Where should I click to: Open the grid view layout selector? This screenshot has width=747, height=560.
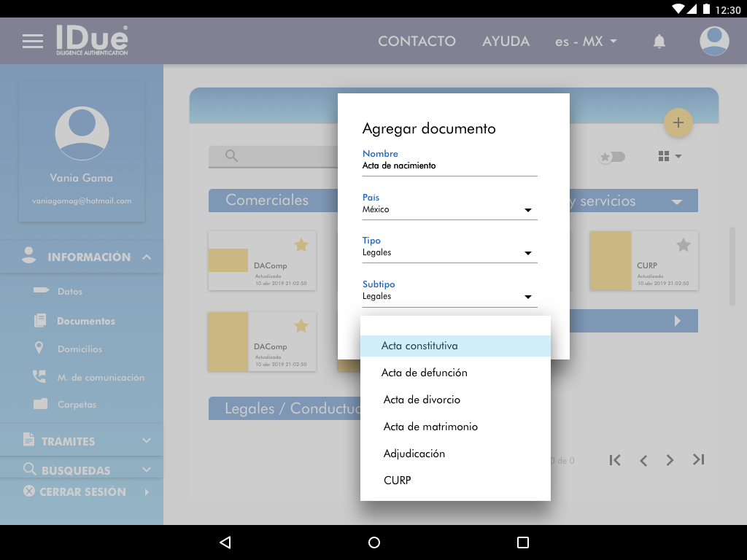tap(669, 156)
